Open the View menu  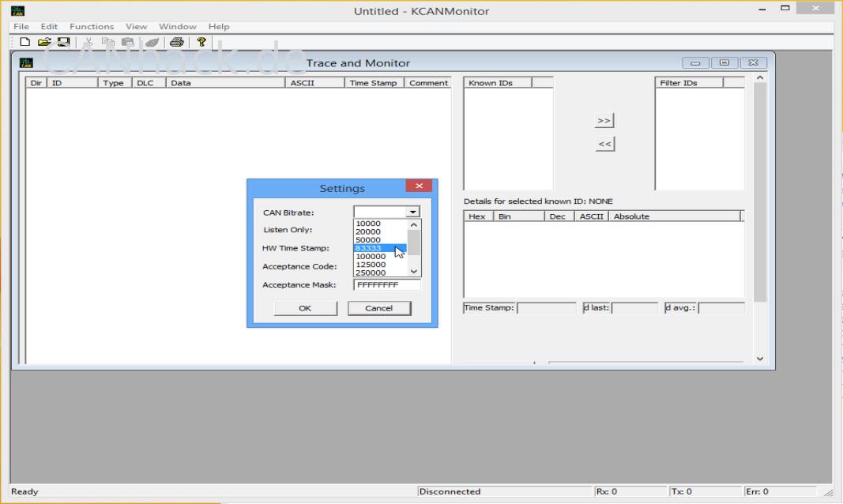tap(136, 26)
